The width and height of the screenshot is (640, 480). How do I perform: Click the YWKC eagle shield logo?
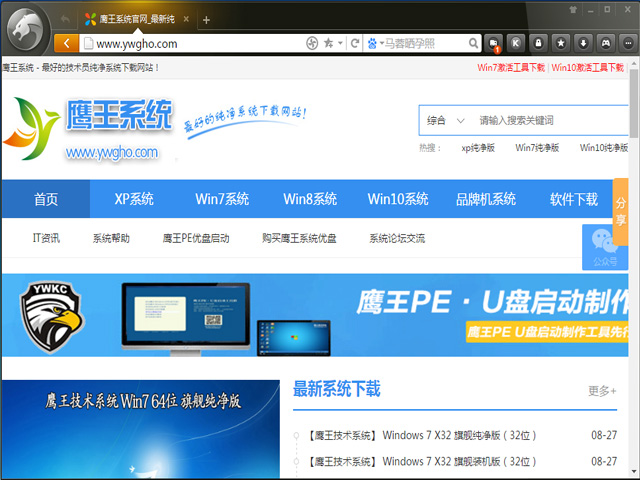(x=51, y=316)
